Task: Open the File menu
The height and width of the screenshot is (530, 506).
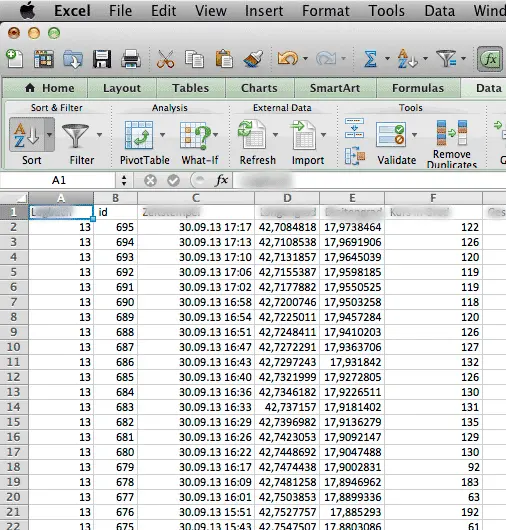Action: (120, 11)
